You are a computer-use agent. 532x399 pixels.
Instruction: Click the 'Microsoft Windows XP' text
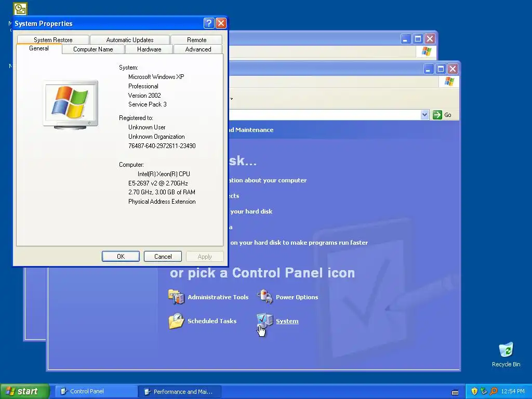click(156, 77)
